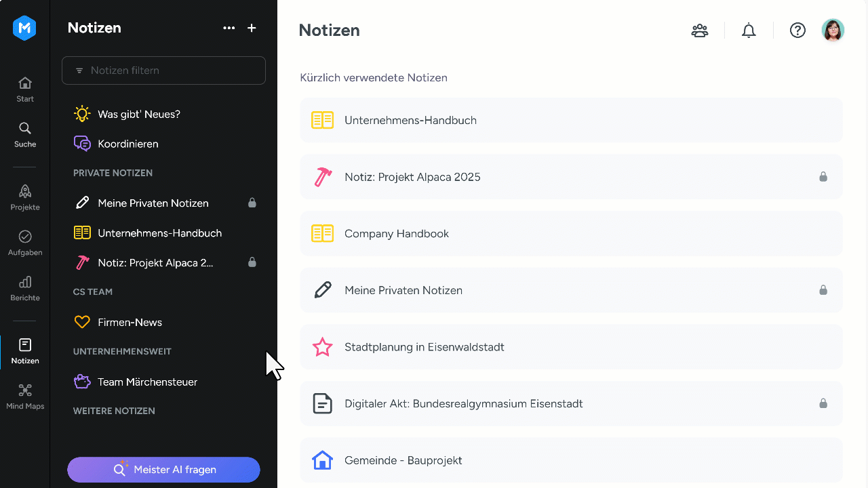This screenshot has width=868, height=488.
Task: Open the Start home icon
Action: tap(25, 83)
